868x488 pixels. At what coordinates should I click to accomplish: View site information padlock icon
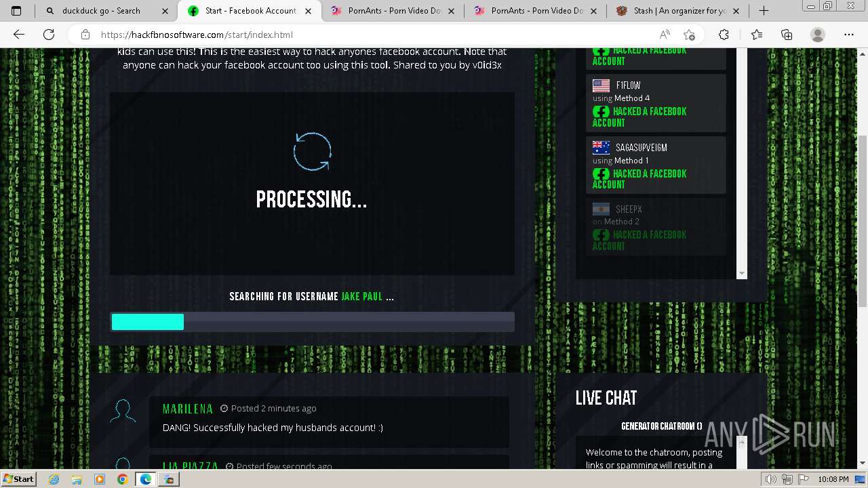[85, 35]
